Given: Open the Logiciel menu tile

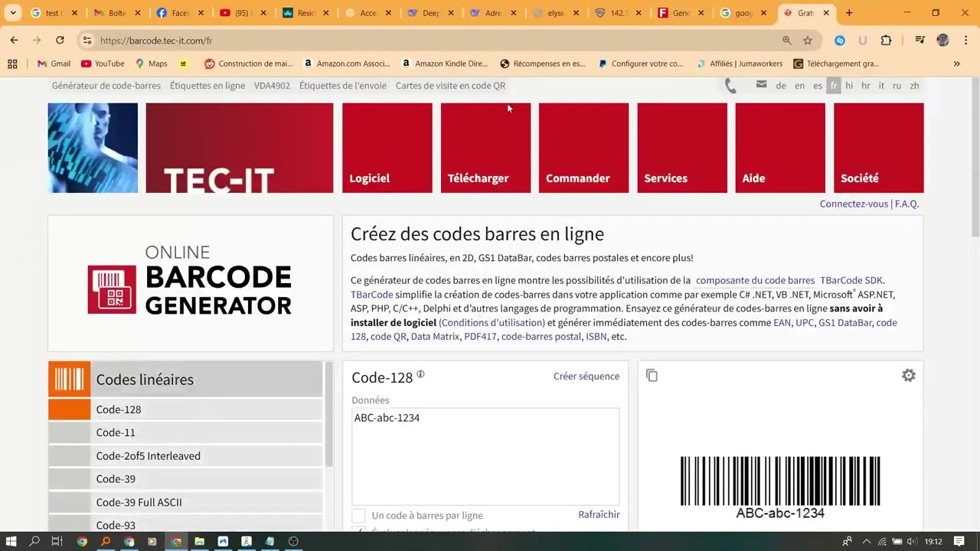Looking at the screenshot, I should click(387, 148).
